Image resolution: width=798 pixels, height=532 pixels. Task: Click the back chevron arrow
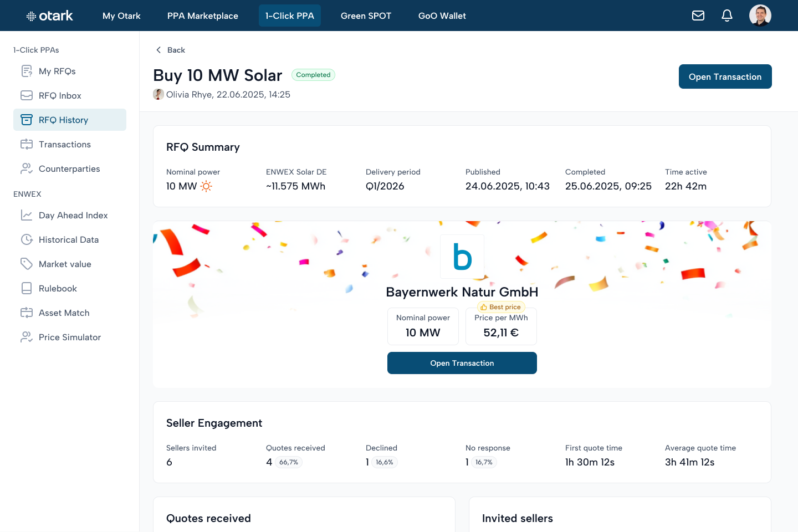click(158, 50)
